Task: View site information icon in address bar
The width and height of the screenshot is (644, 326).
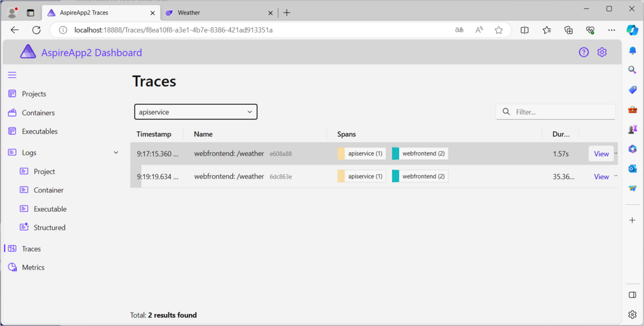Action: (63, 30)
